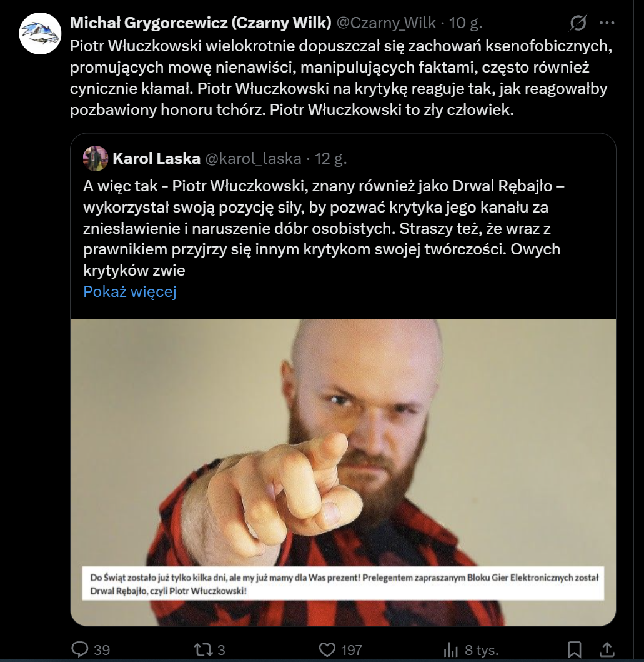Open Karol Laska's small profile avatar
644x662 pixels.
point(96,158)
